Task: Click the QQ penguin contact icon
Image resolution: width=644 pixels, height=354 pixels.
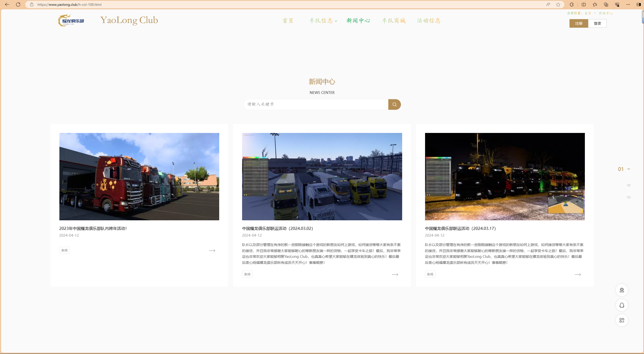Action: click(x=622, y=305)
